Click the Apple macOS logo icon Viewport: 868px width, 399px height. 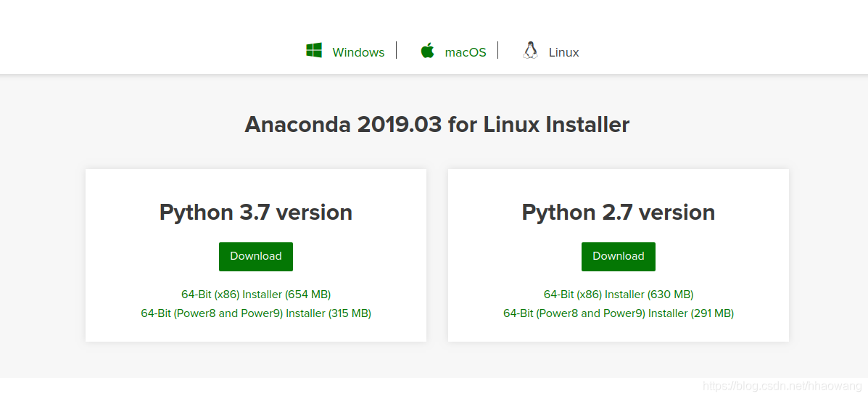click(x=427, y=51)
